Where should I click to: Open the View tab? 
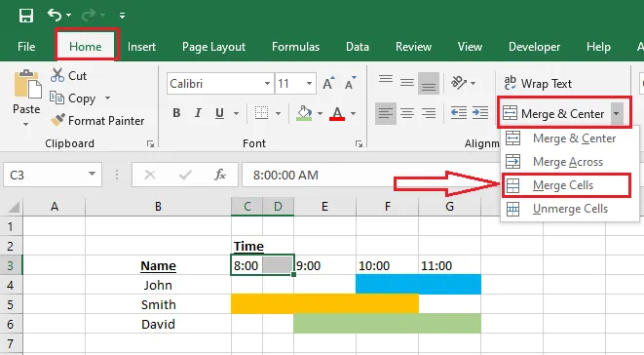pyautogui.click(x=470, y=47)
